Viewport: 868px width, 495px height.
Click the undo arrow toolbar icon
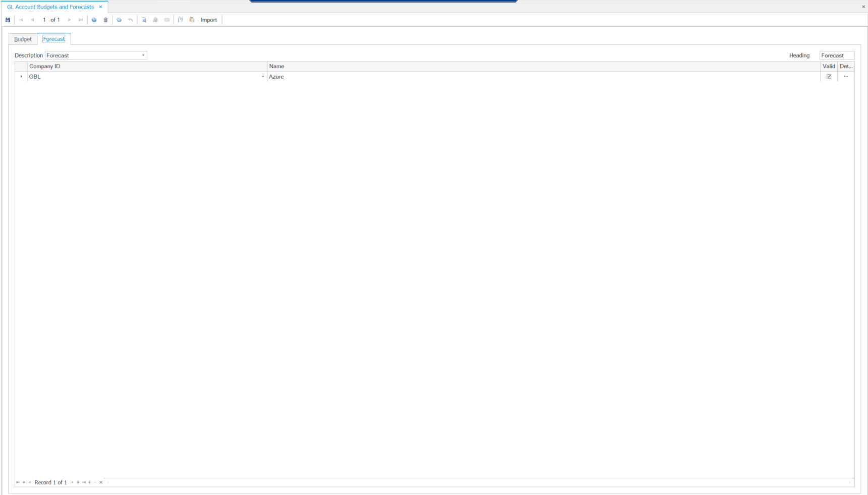click(x=131, y=20)
